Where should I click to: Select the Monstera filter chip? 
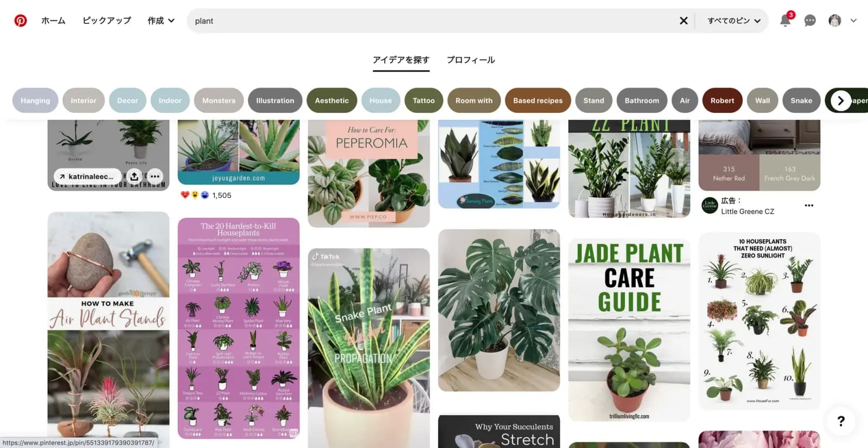click(219, 100)
